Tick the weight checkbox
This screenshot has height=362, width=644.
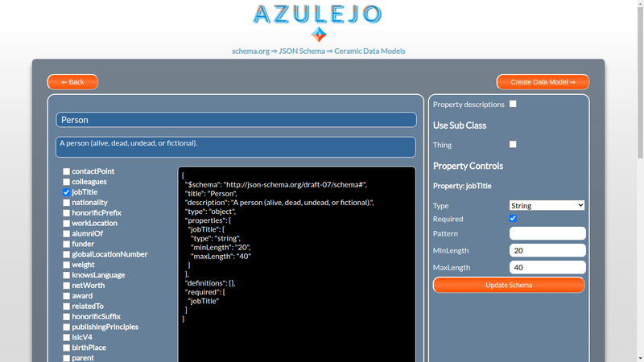[66, 265]
